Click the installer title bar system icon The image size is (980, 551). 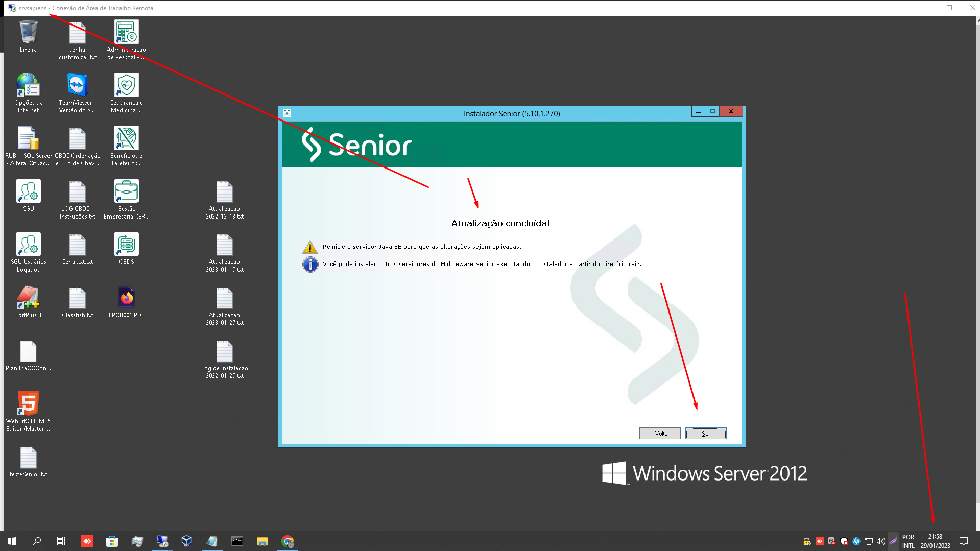(x=287, y=113)
